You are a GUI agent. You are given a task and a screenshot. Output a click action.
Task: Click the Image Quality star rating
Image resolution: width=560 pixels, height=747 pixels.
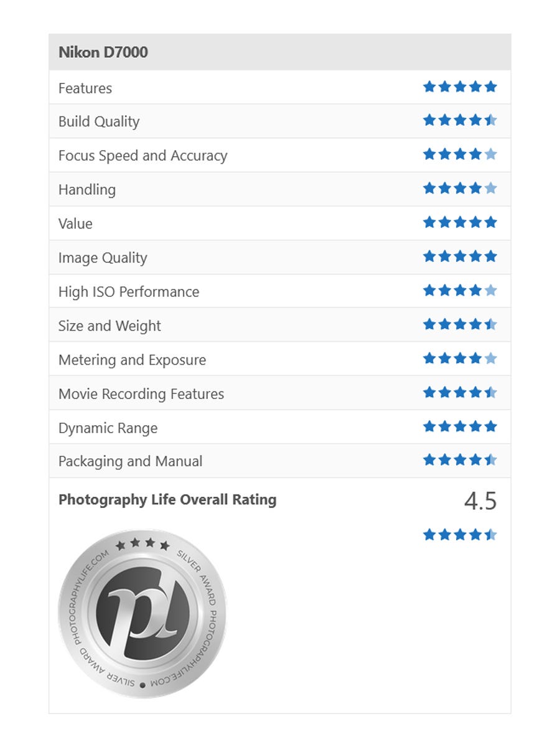click(460, 256)
